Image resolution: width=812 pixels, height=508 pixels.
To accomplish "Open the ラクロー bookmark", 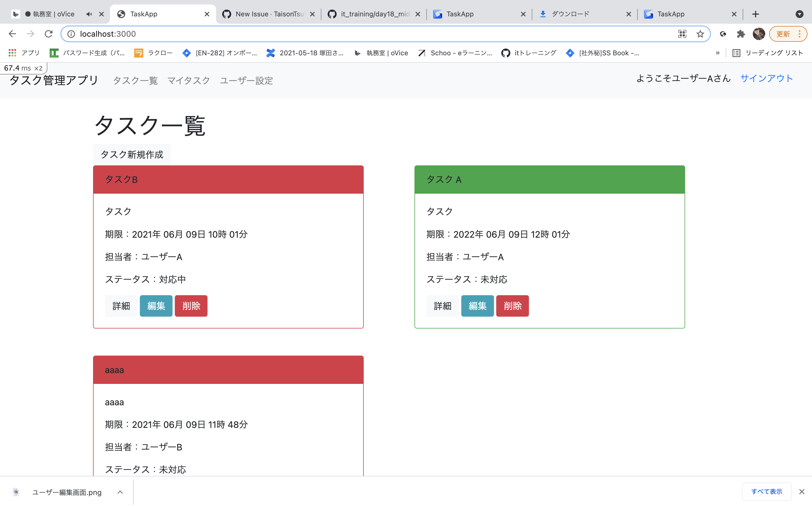I will [x=153, y=53].
